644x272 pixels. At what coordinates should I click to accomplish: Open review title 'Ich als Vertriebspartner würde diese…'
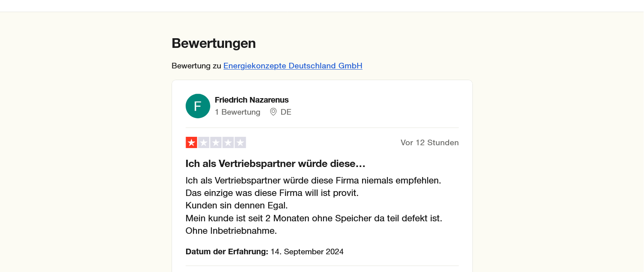coord(275,164)
